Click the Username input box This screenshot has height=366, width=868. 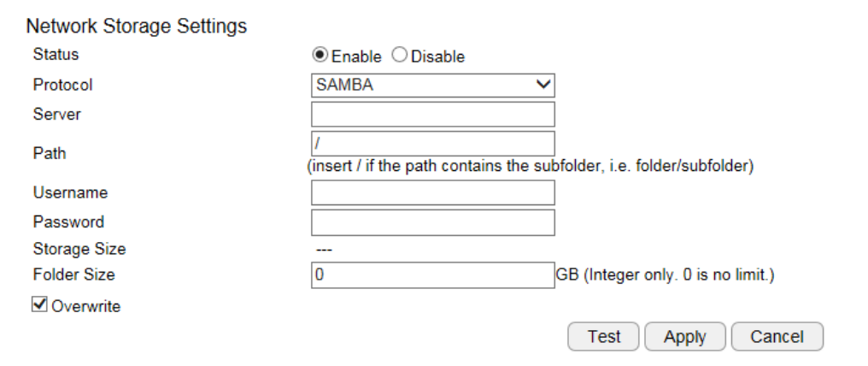tap(432, 193)
